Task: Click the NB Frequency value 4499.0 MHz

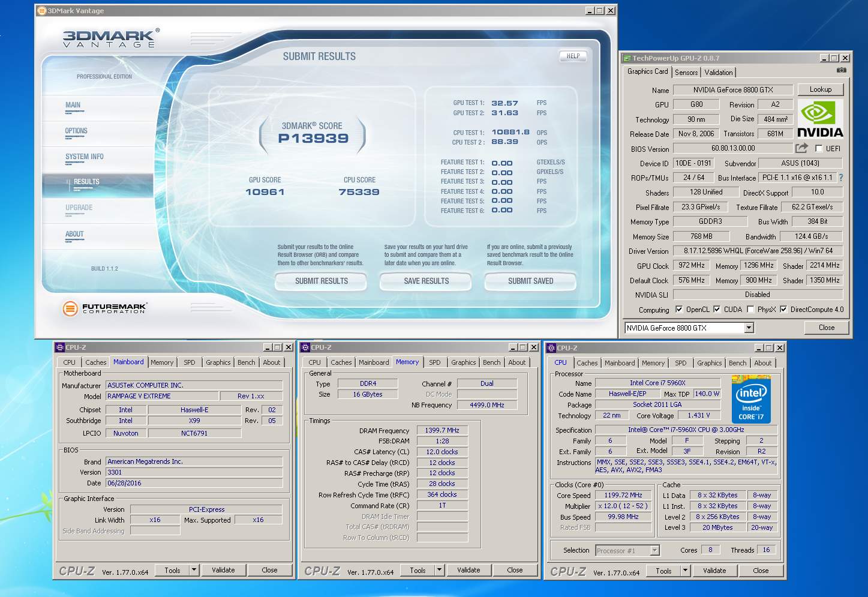Action: point(487,405)
